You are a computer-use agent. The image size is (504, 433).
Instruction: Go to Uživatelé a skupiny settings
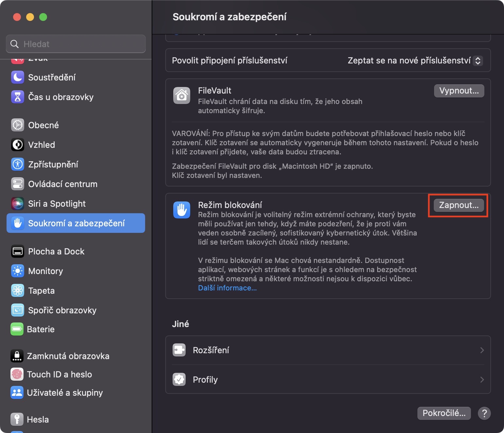[65, 393]
